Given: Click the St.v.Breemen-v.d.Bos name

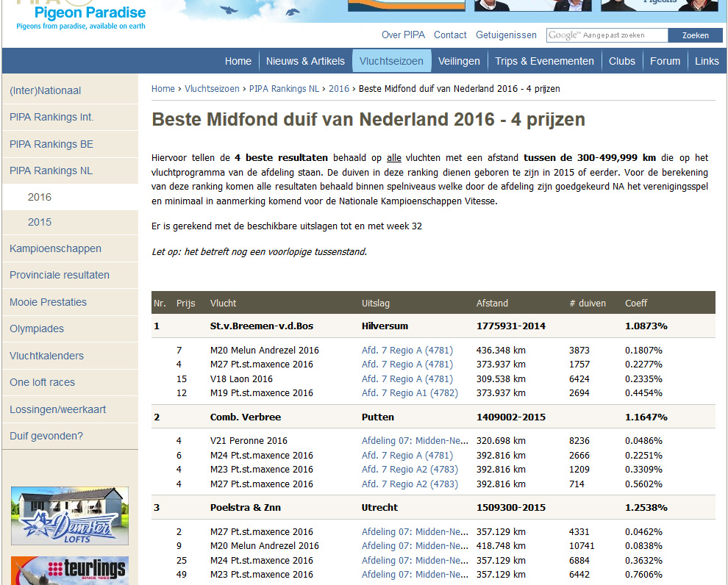Looking at the screenshot, I should [261, 326].
